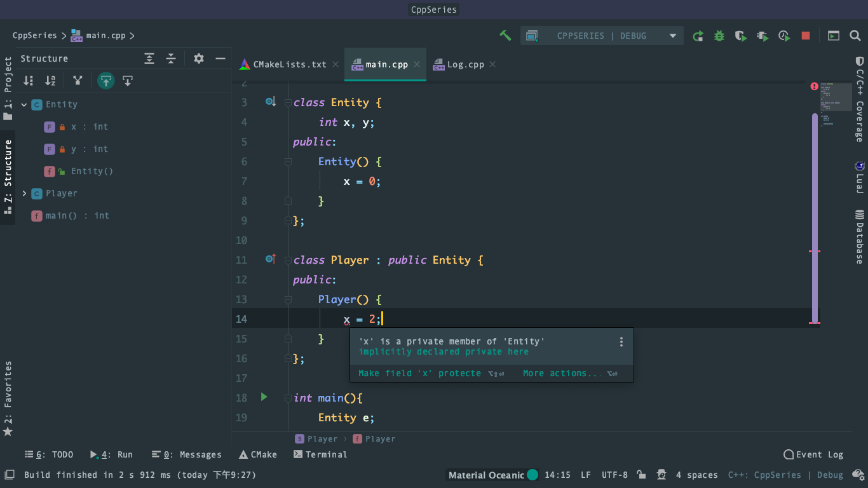Start debugging with the green bug icon
This screenshot has width=868, height=488.
point(719,36)
